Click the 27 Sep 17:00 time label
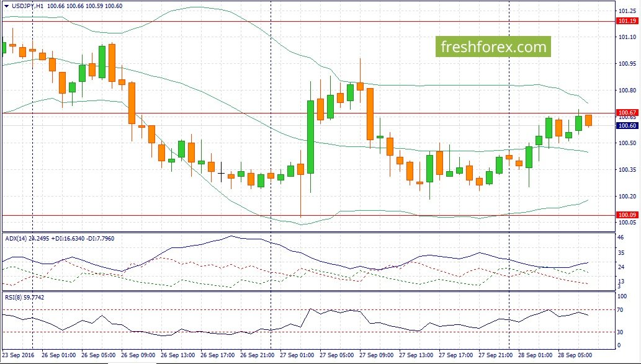 point(456,355)
